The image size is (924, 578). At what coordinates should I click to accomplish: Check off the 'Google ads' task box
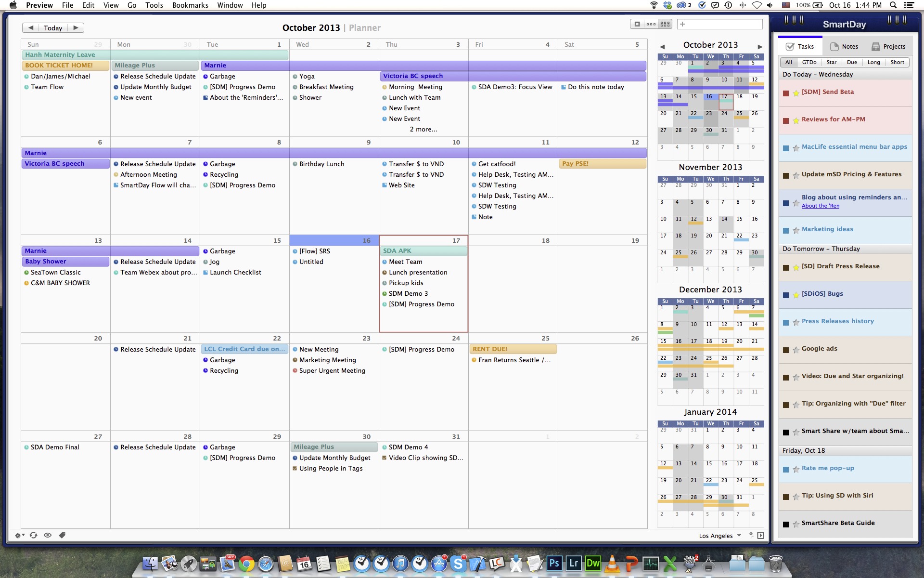click(786, 350)
